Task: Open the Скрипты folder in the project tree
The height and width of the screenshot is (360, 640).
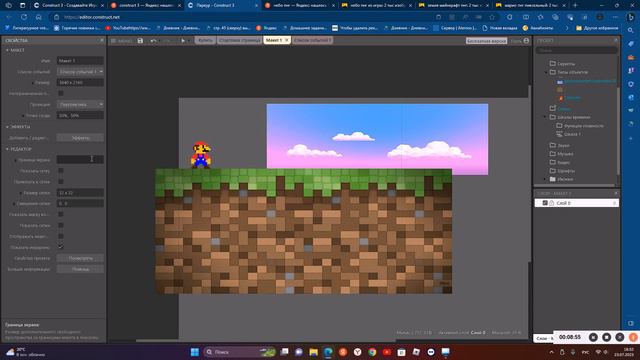Action: point(562,64)
